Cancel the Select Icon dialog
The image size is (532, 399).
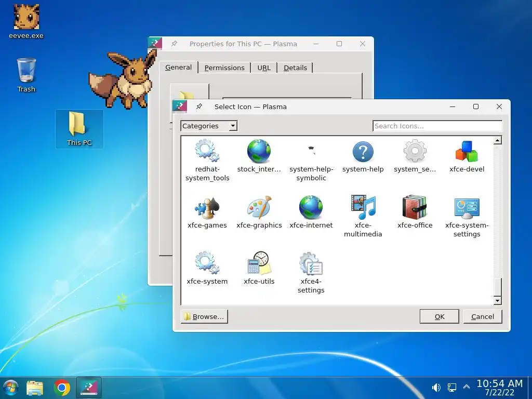[483, 316]
